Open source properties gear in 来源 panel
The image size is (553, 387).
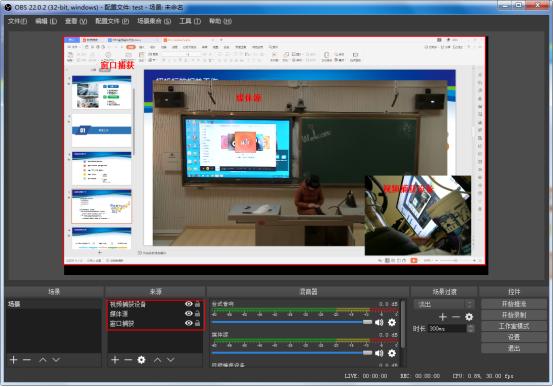point(141,359)
